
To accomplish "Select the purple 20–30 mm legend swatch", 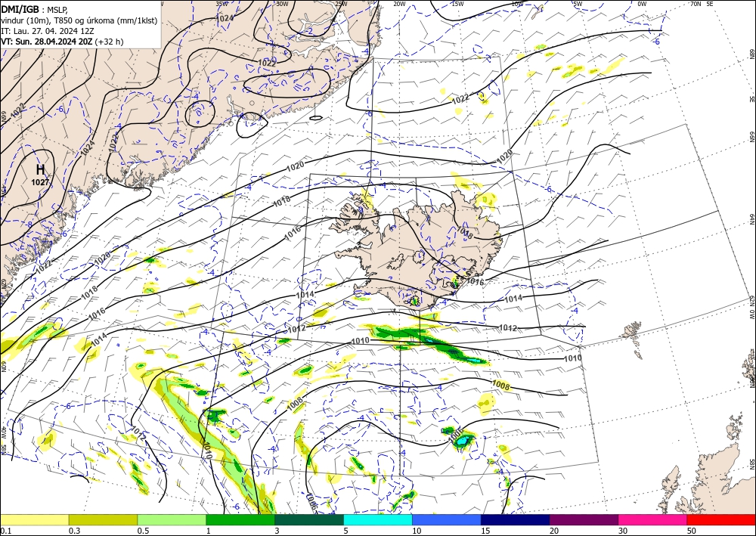I will [x=584, y=519].
